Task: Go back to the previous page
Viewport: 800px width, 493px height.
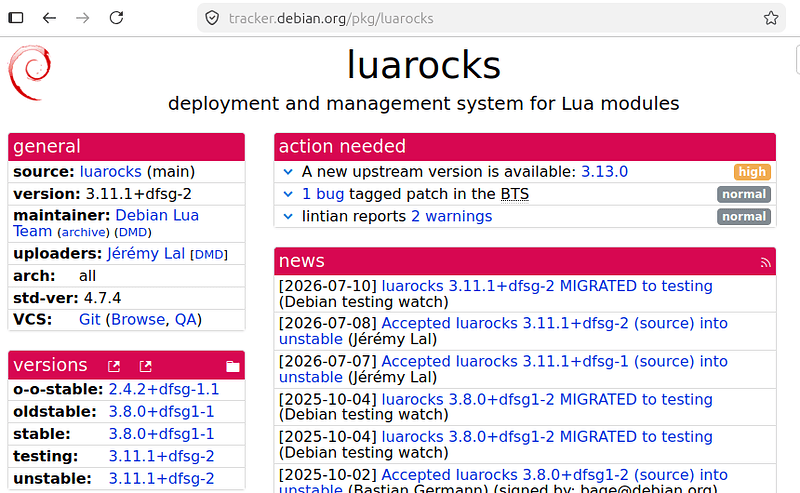Action: click(x=49, y=18)
